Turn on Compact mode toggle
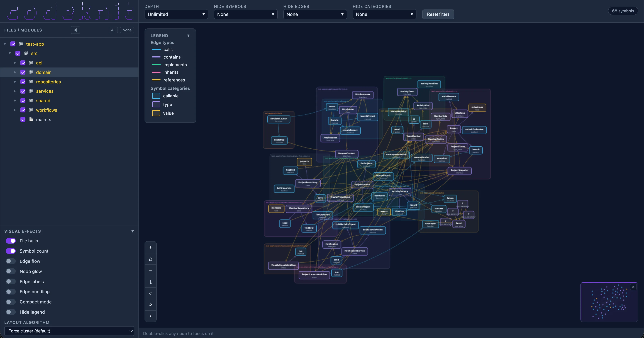The image size is (644, 338). [x=11, y=302]
